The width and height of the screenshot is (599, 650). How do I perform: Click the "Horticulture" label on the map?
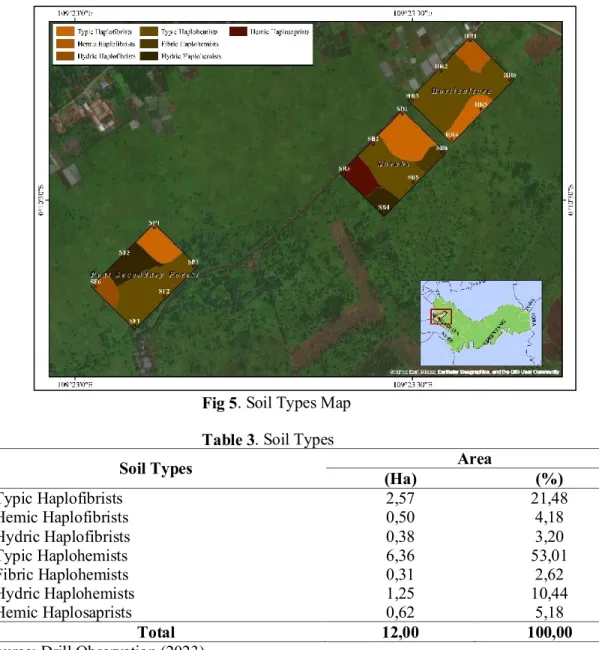pyautogui.click(x=461, y=91)
